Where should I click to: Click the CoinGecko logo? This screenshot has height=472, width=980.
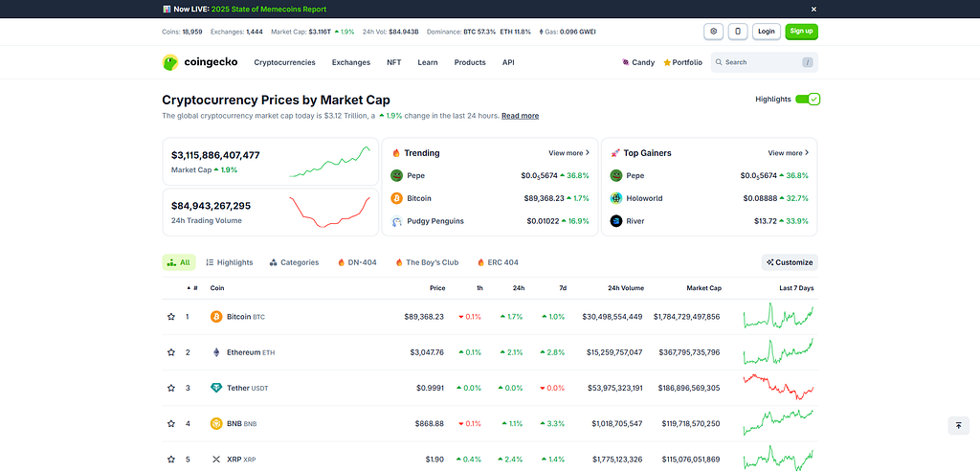199,62
